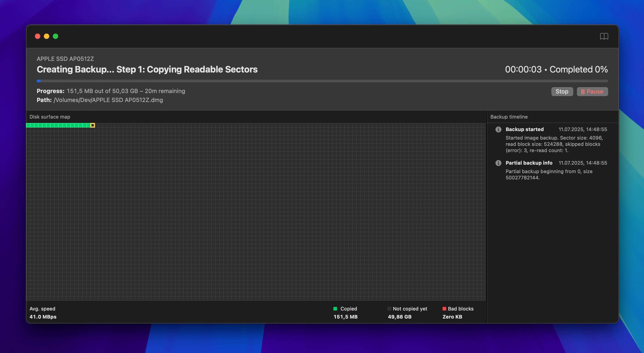Click the green Copied legend square

(335, 308)
